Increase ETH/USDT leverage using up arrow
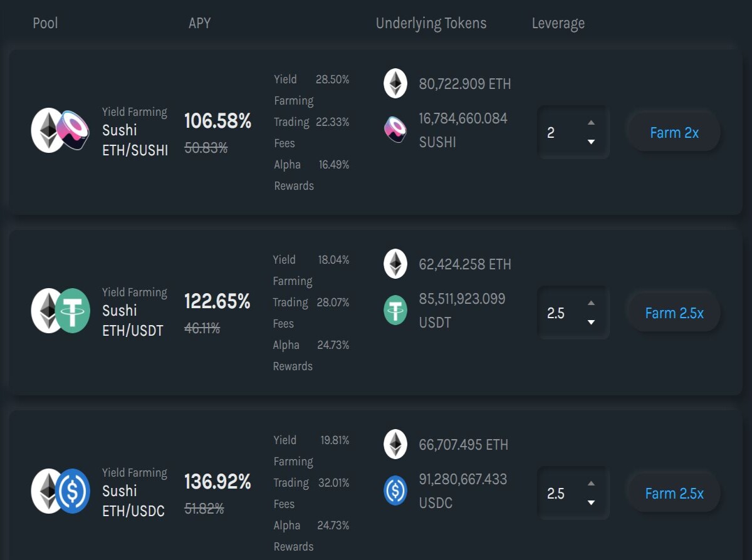The width and height of the screenshot is (752, 560). [591, 303]
